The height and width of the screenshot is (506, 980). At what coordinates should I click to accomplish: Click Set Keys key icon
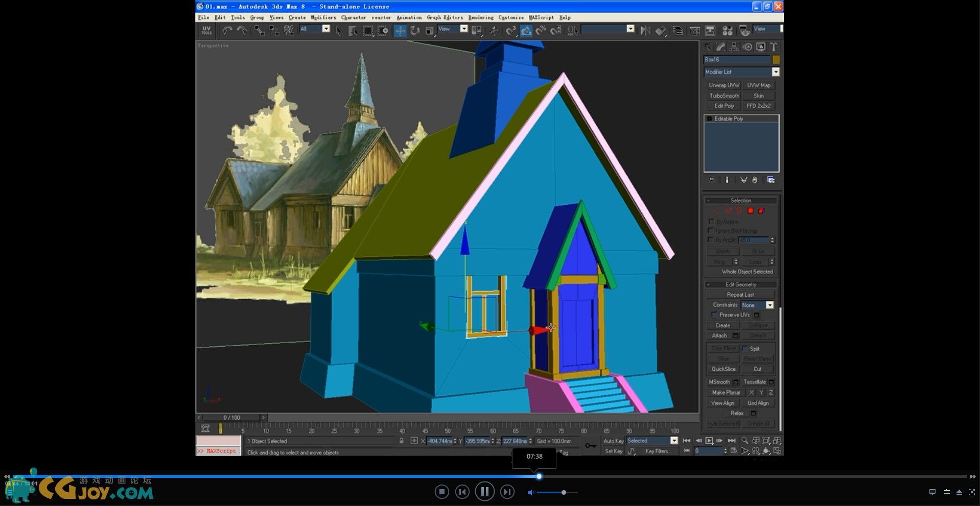point(591,446)
